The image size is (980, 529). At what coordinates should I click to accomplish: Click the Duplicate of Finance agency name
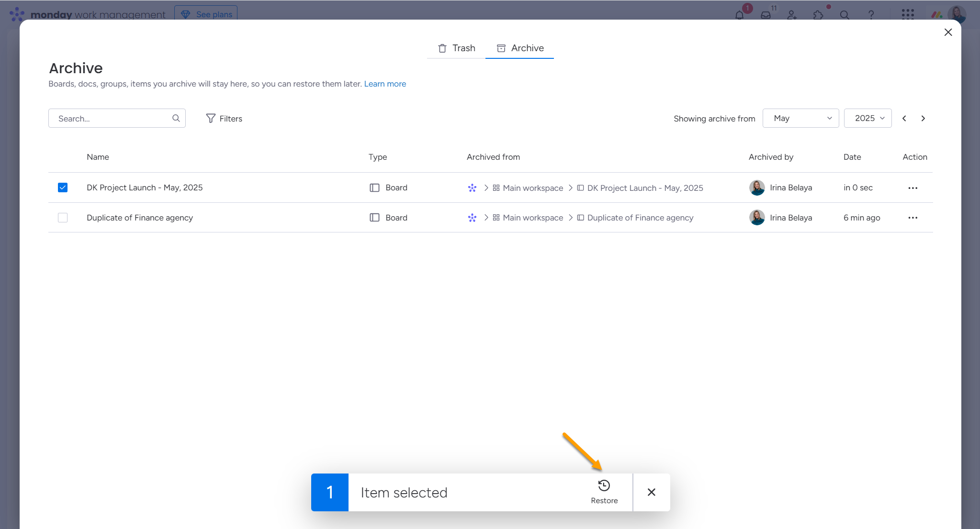(x=140, y=218)
